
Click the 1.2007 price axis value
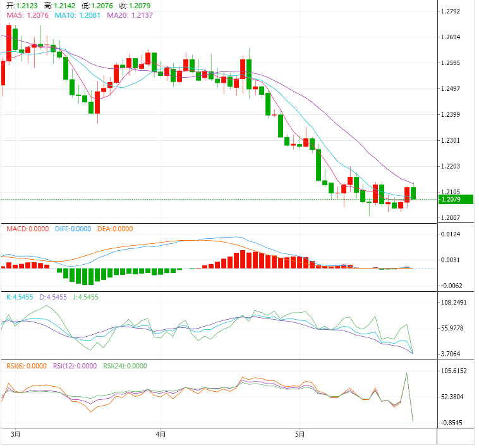[451, 218]
